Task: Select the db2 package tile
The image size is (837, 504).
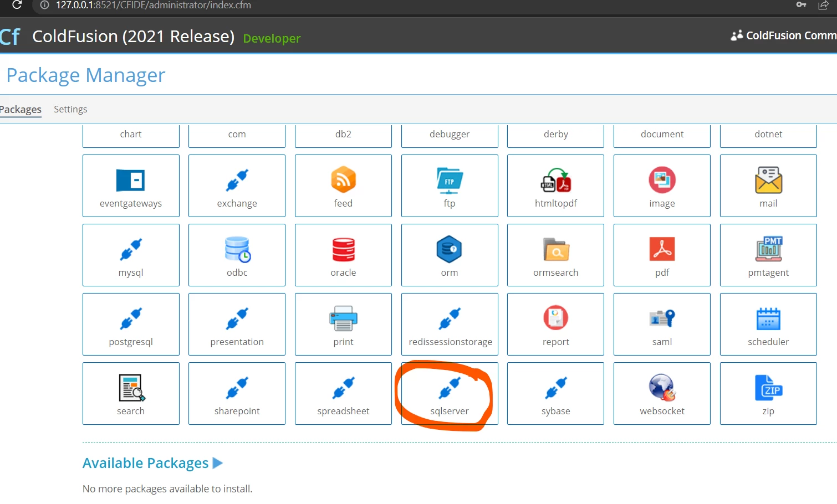Action: tap(343, 136)
